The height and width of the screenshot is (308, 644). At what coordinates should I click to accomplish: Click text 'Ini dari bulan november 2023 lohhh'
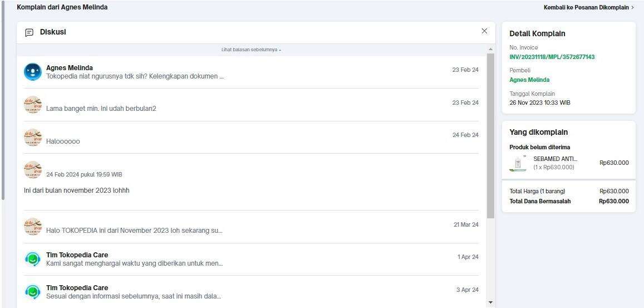point(77,190)
